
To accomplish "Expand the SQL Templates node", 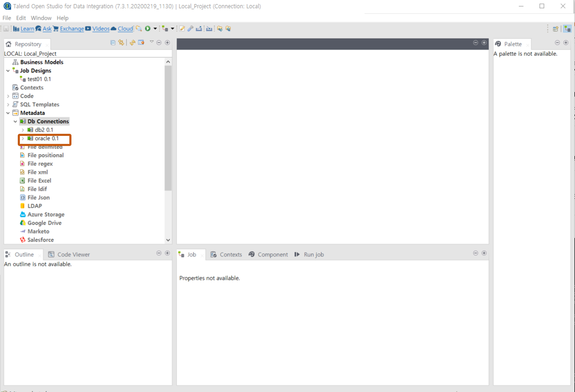I will pyautogui.click(x=8, y=105).
